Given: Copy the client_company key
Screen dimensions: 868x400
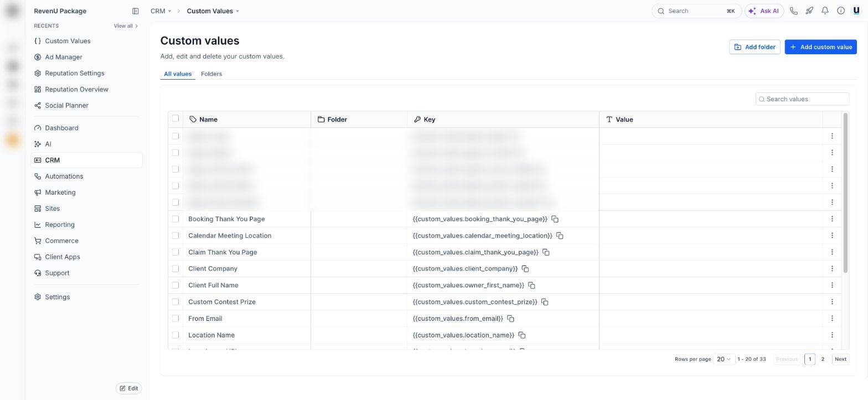Looking at the screenshot, I should (x=525, y=269).
